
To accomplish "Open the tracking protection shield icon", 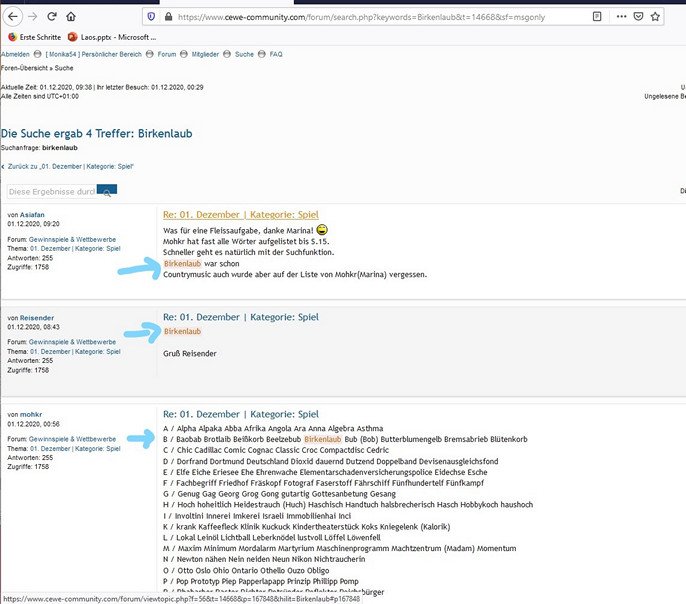I will point(151,17).
